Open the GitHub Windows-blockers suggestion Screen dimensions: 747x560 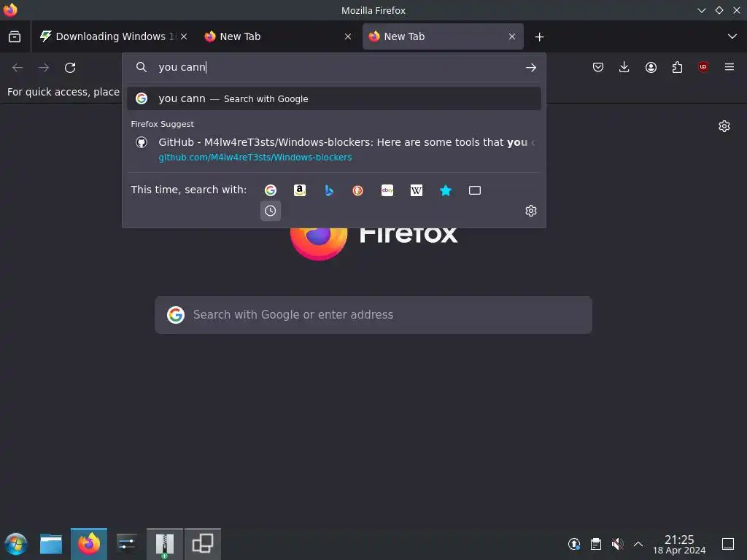tap(334, 149)
